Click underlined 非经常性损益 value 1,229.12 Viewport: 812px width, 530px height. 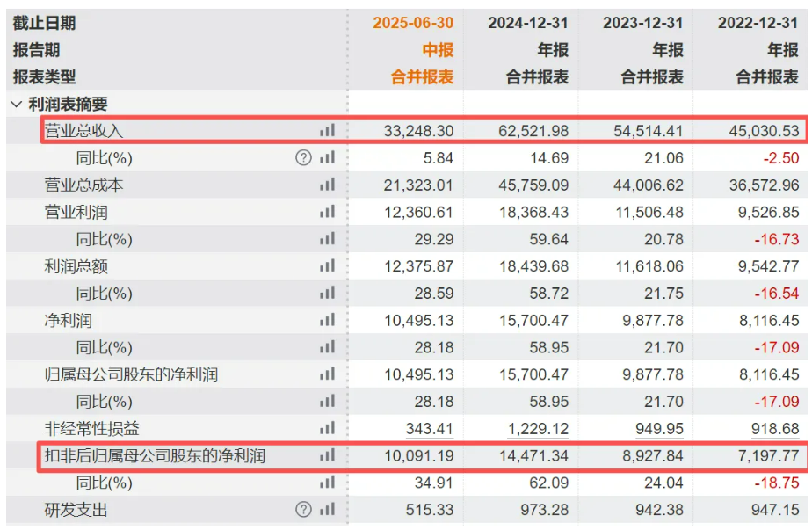[x=535, y=429]
